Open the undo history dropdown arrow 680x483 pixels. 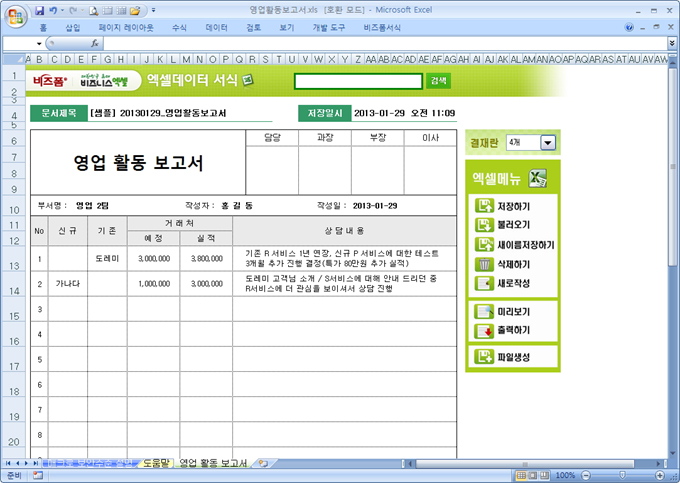point(62,10)
